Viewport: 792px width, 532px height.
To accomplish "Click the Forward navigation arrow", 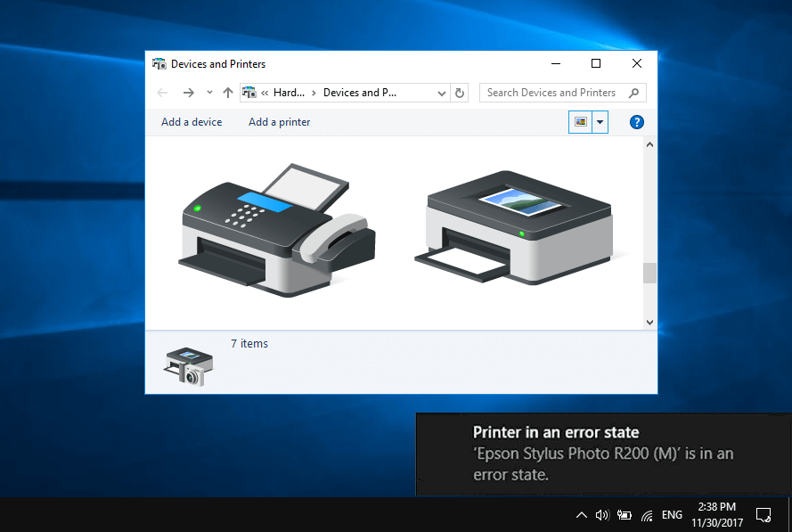I will [188, 93].
